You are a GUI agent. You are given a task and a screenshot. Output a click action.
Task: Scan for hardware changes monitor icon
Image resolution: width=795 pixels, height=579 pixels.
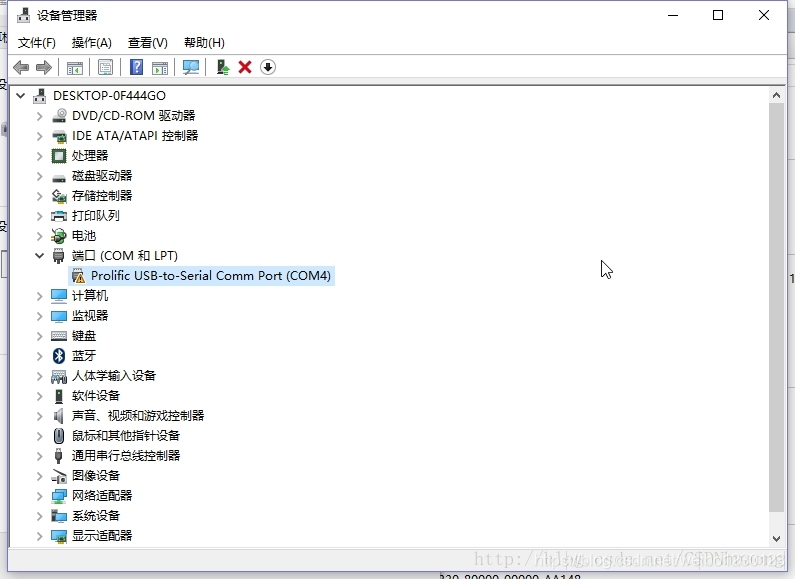(191, 67)
